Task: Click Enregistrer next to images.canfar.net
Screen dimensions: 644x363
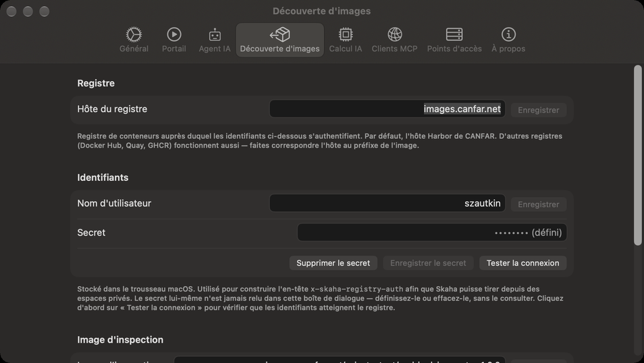Action: tap(539, 110)
